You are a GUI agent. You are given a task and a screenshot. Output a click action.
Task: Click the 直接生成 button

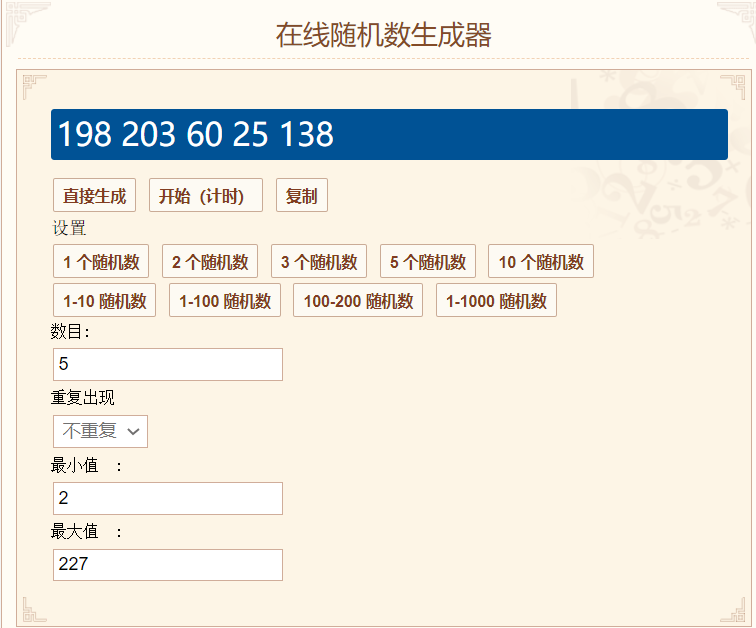pyautogui.click(x=94, y=195)
